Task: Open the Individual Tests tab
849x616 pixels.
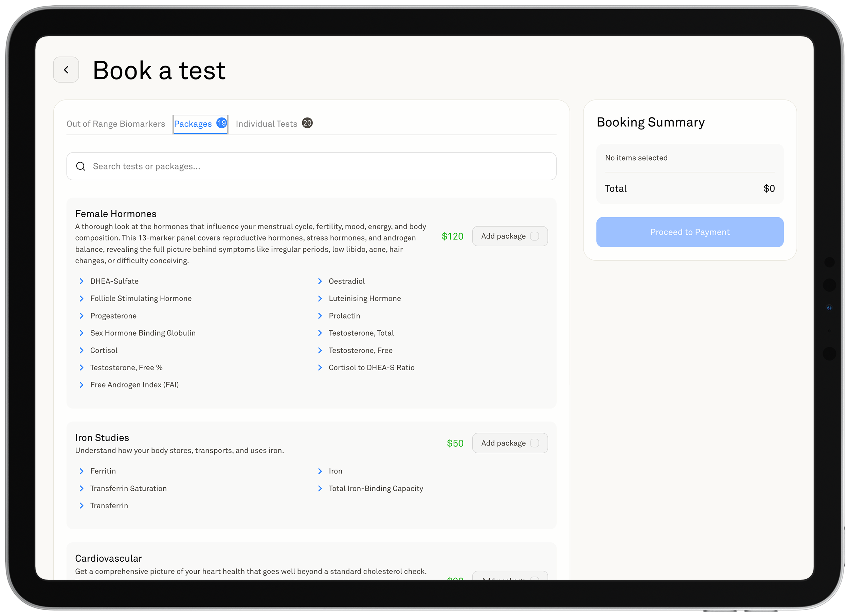Action: point(266,124)
